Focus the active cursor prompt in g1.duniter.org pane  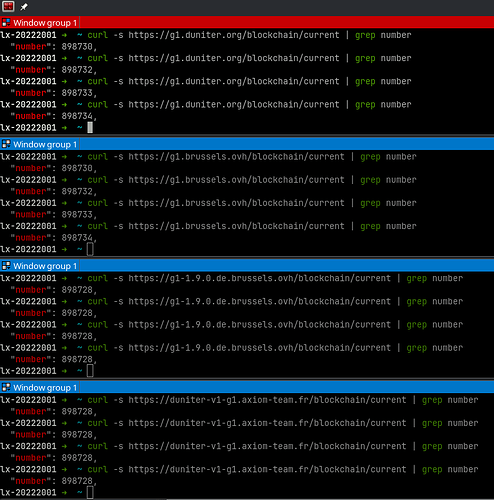(90, 128)
